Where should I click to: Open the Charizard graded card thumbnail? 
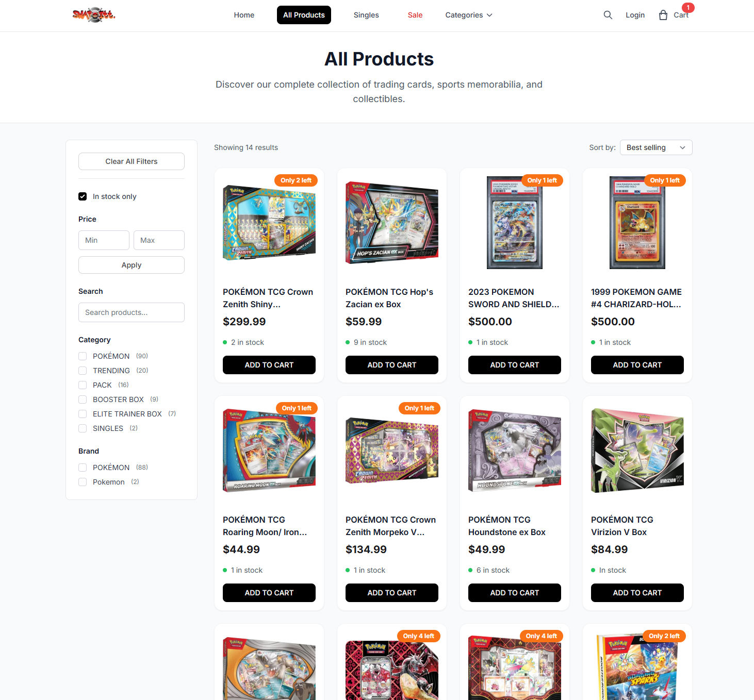(637, 223)
